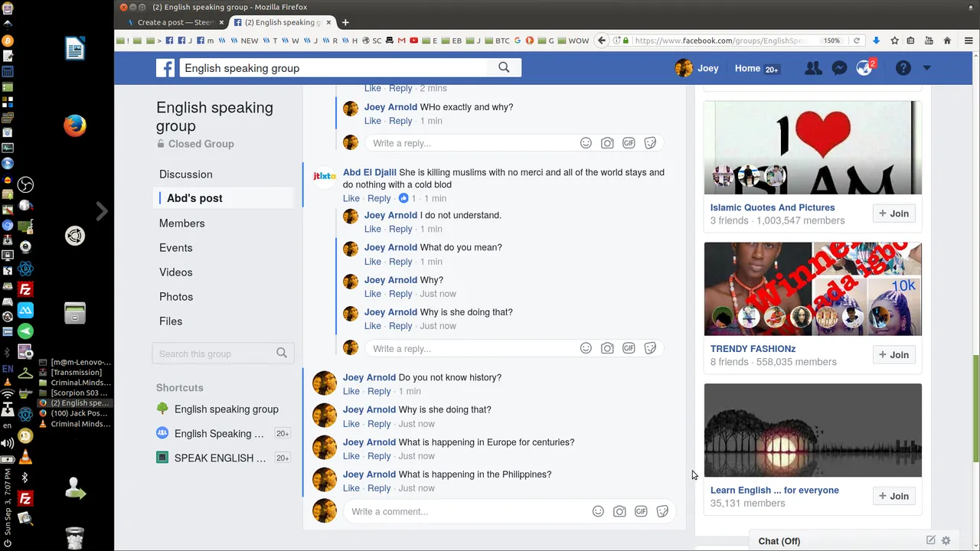The height and width of the screenshot is (551, 980).
Task: Click the 'Write a reply...' field under Abd El Djalil
Action: click(472, 348)
